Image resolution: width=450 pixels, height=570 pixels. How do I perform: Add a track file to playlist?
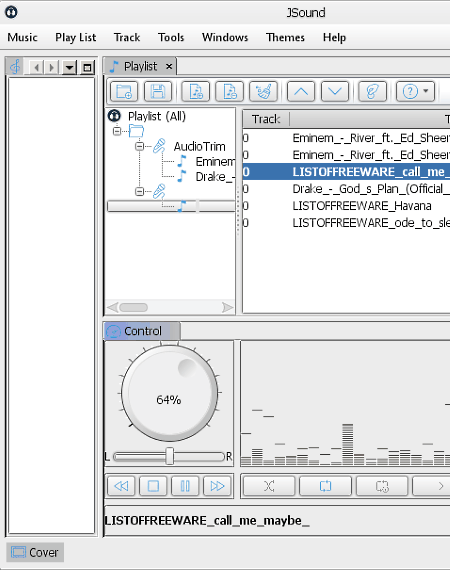(196, 91)
